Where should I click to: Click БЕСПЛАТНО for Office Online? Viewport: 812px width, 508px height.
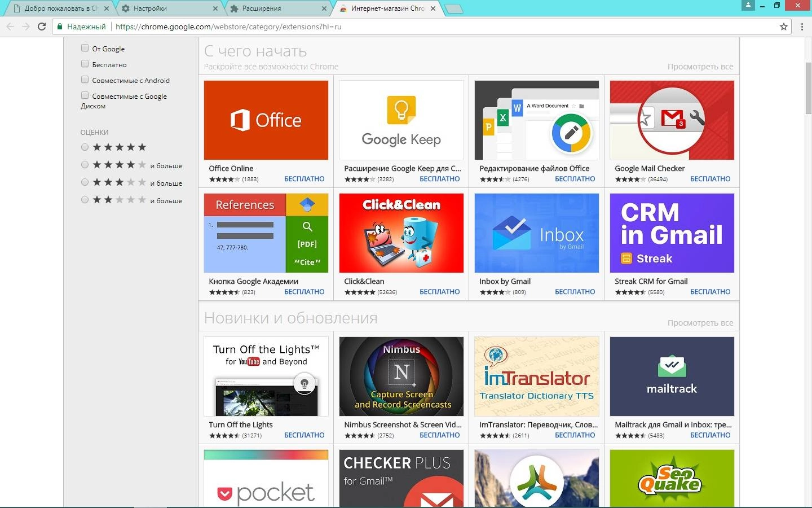pyautogui.click(x=304, y=179)
